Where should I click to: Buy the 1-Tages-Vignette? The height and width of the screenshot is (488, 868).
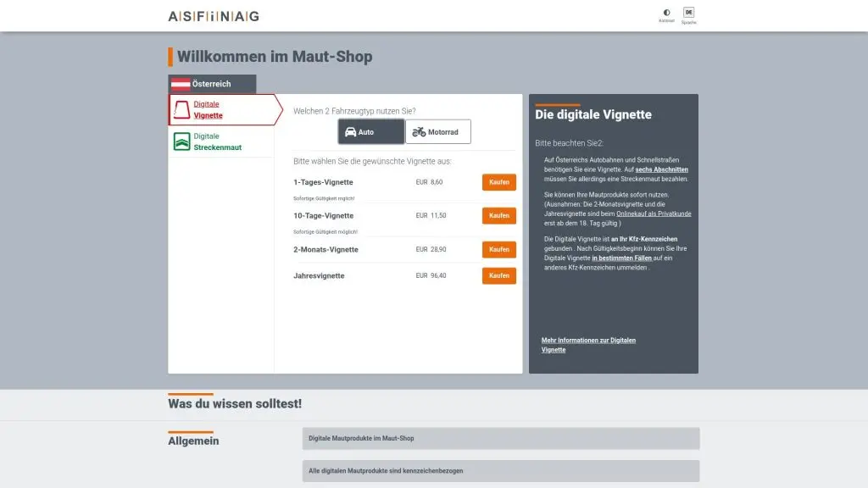click(498, 182)
